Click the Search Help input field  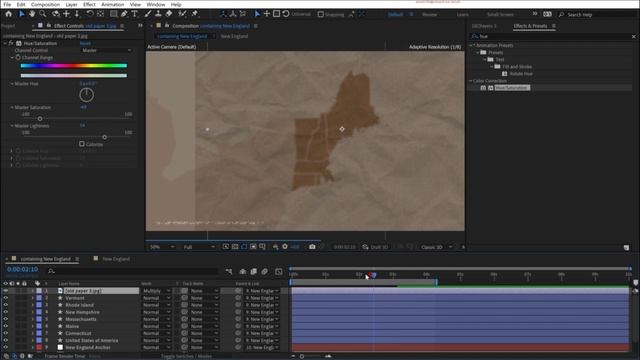point(597,14)
